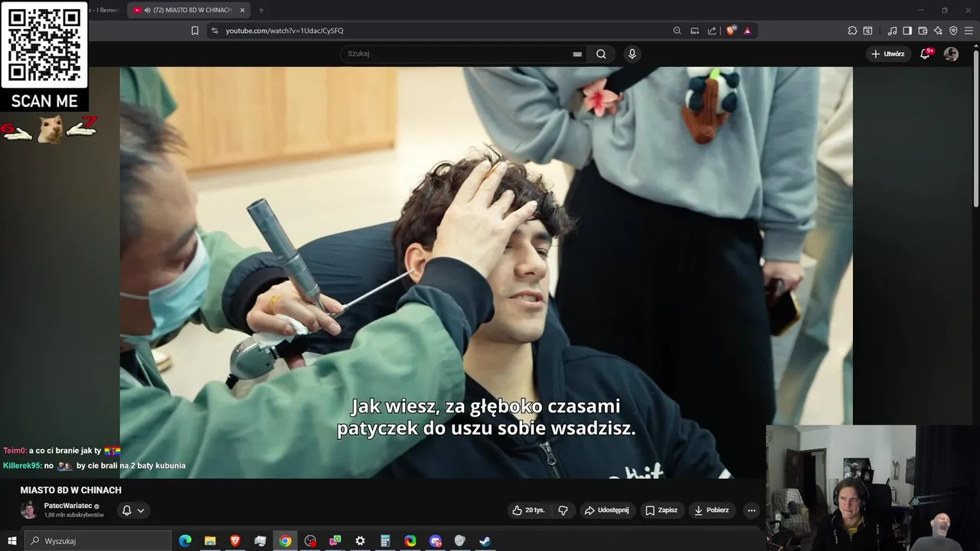Screen dimensions: 980x551
Task: Open Calculator from taskbar
Action: [385, 541]
